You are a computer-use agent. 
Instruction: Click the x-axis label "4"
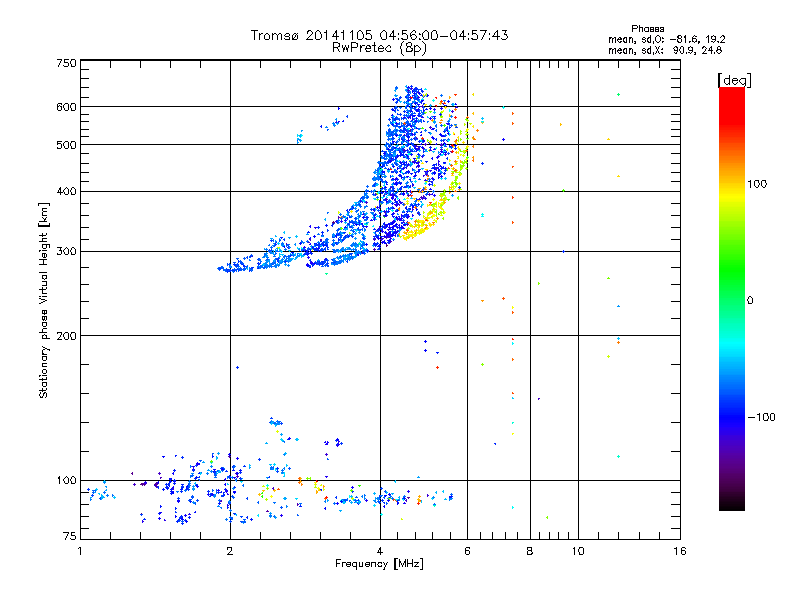pos(380,551)
